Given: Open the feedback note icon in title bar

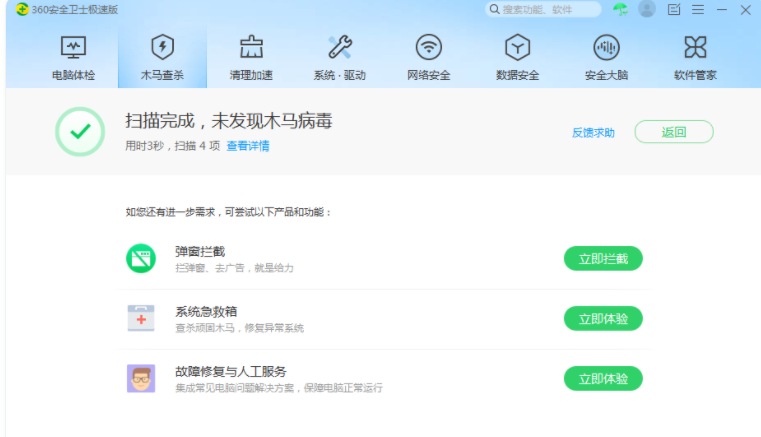Looking at the screenshot, I should pos(674,9).
